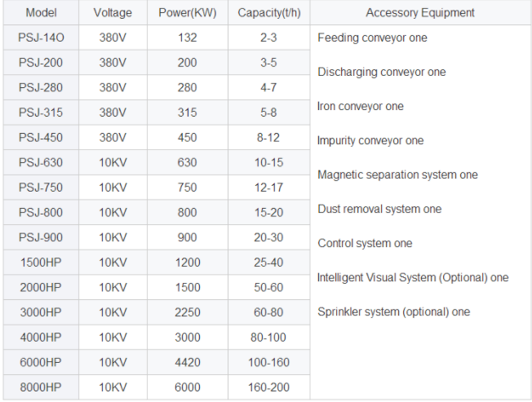Click the Accessory Equipment header
Viewport: 532px width, 402px height.
(420, 12)
